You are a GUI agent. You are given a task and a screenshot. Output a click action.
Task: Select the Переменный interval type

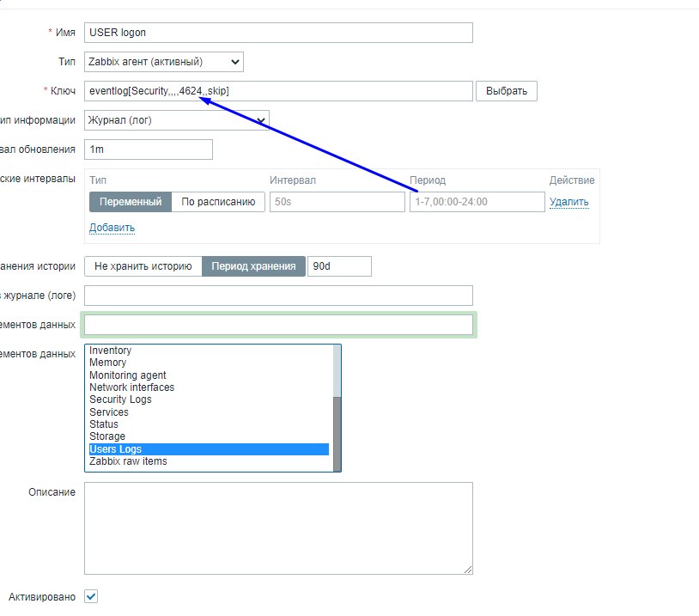pyautogui.click(x=131, y=202)
